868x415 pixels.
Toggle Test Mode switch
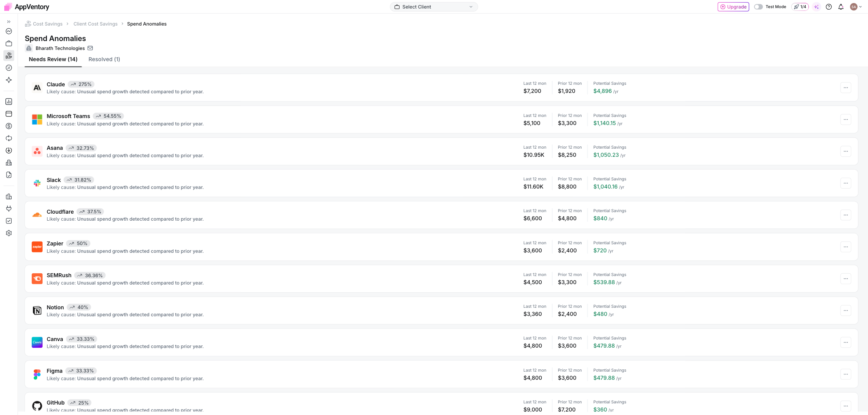[x=758, y=7]
